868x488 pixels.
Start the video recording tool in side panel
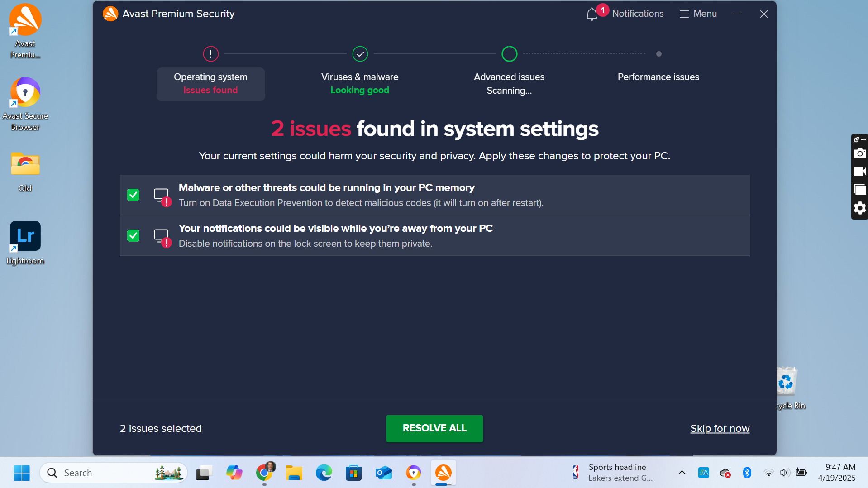(x=859, y=172)
